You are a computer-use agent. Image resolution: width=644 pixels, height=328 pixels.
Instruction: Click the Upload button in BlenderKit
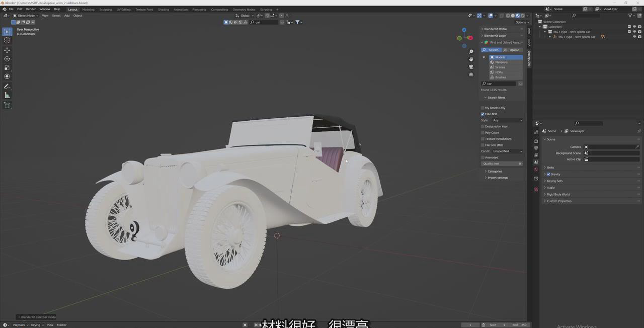pyautogui.click(x=512, y=50)
